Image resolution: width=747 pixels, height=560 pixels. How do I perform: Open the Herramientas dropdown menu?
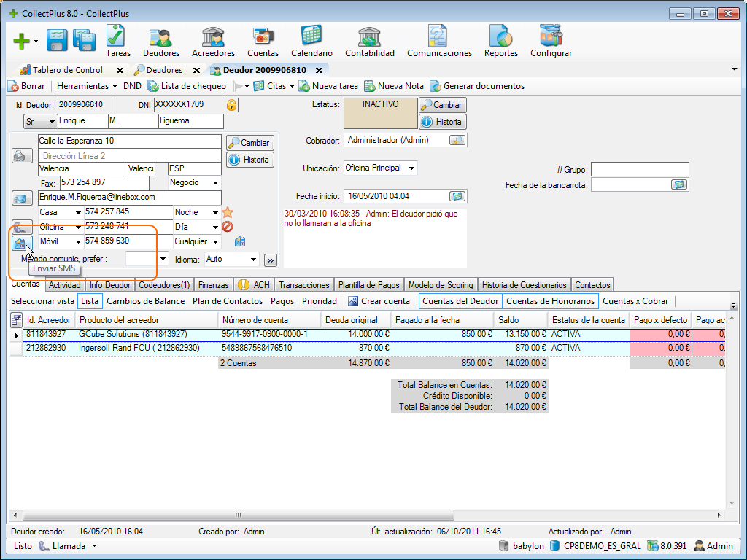coord(87,86)
